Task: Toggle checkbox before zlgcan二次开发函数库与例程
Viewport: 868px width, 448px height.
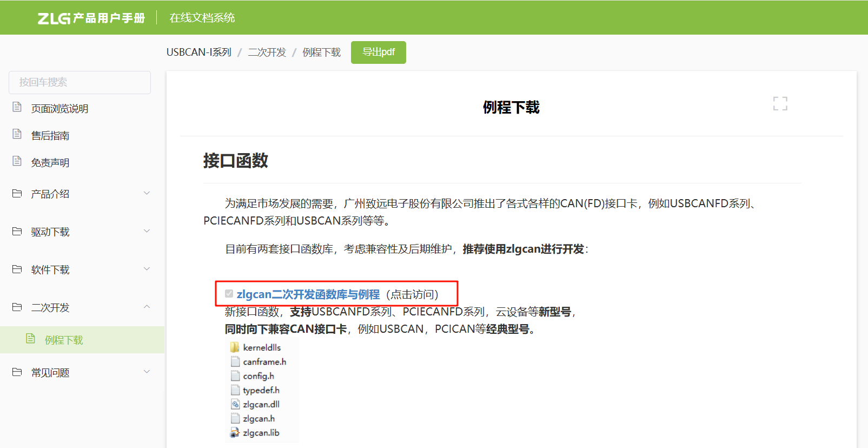Action: pyautogui.click(x=229, y=294)
